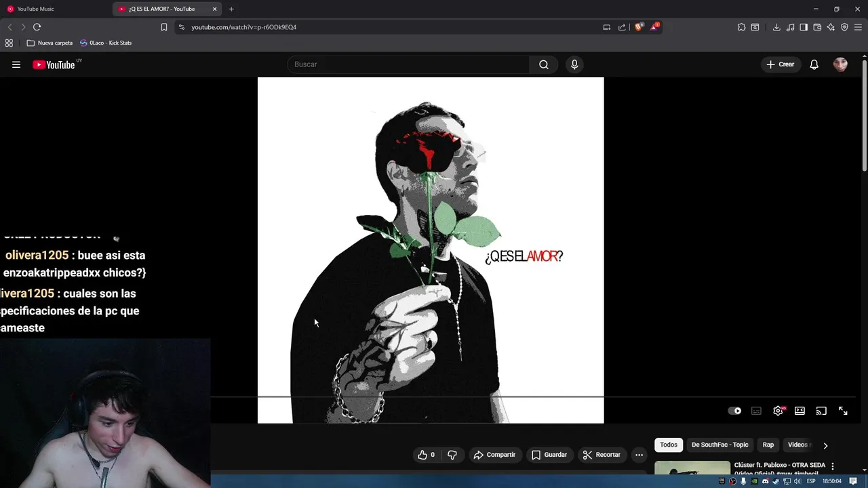Go to YouTube home via logo

[54, 64]
